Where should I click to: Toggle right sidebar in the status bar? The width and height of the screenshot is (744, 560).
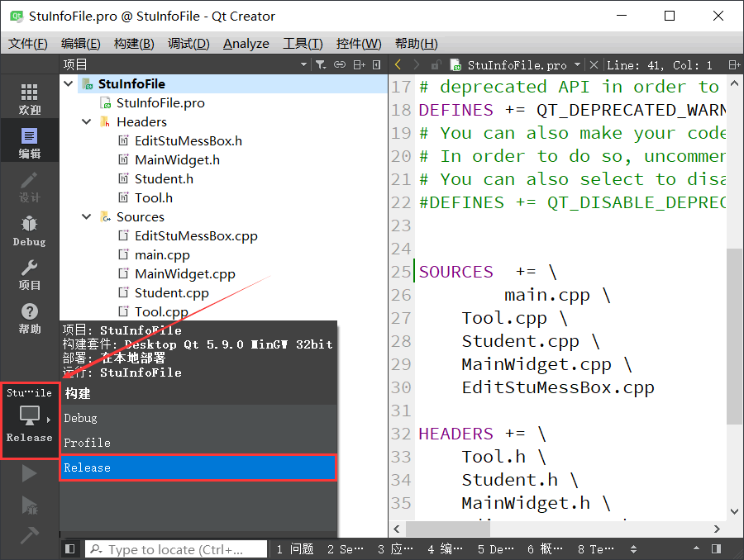point(717,548)
